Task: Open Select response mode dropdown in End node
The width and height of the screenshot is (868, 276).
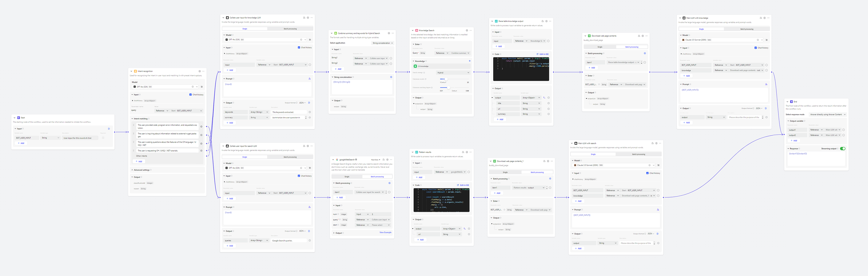Action: (828, 114)
